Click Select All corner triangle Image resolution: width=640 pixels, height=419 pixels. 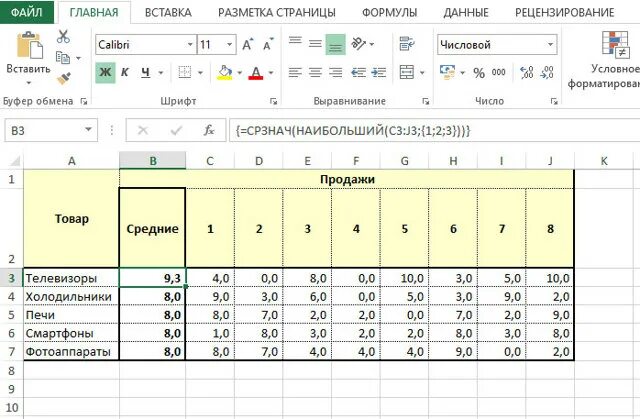tap(14, 160)
